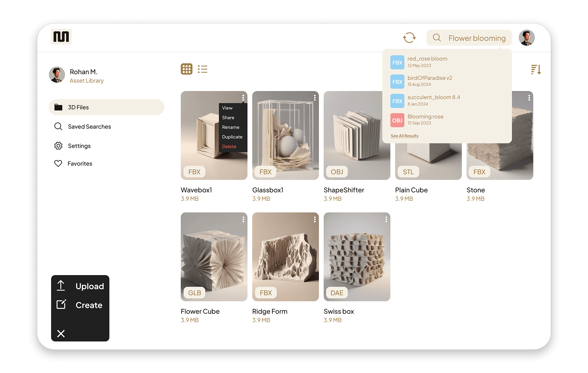Click the Upload arrow icon
The width and height of the screenshot is (588, 373).
pyautogui.click(x=61, y=286)
